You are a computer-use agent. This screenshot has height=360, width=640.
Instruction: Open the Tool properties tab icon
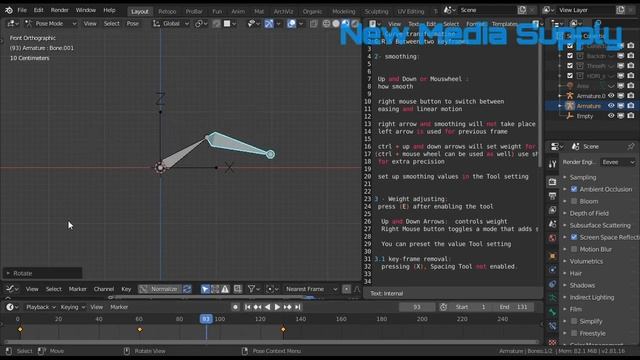[552, 164]
